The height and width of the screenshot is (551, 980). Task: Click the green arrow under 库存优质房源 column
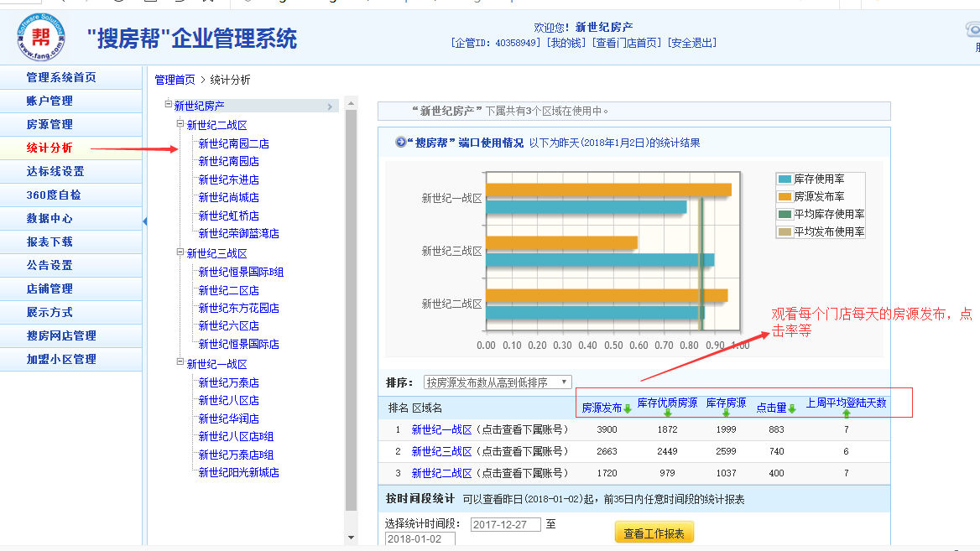[x=668, y=413]
